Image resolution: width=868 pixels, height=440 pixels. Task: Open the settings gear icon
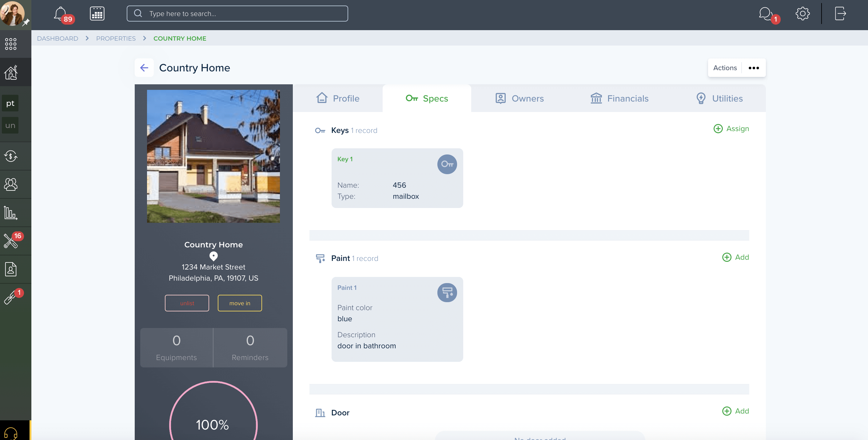(802, 14)
